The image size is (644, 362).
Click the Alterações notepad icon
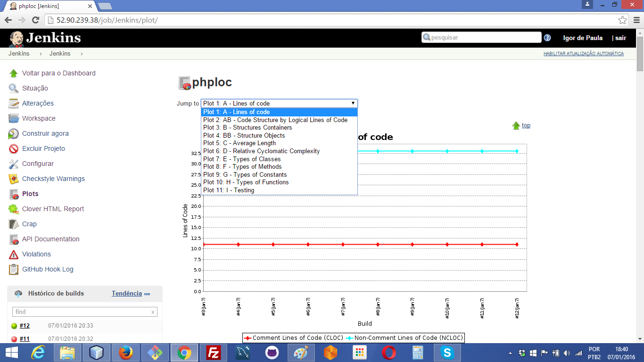[x=14, y=103]
